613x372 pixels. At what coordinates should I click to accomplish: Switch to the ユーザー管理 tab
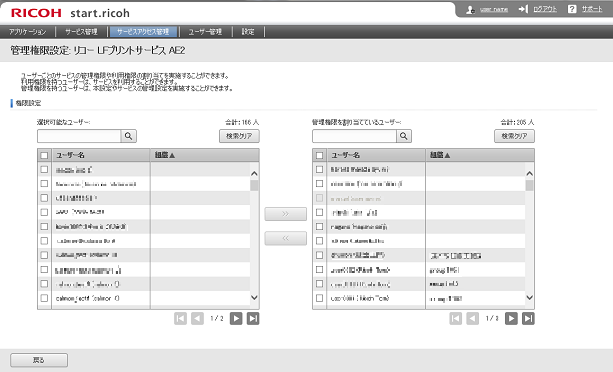tap(205, 32)
